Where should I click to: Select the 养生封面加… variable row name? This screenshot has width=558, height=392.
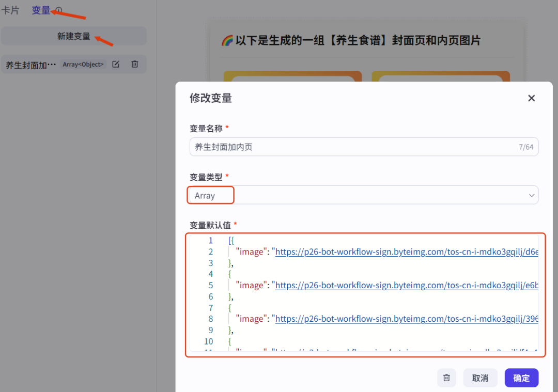(30, 65)
